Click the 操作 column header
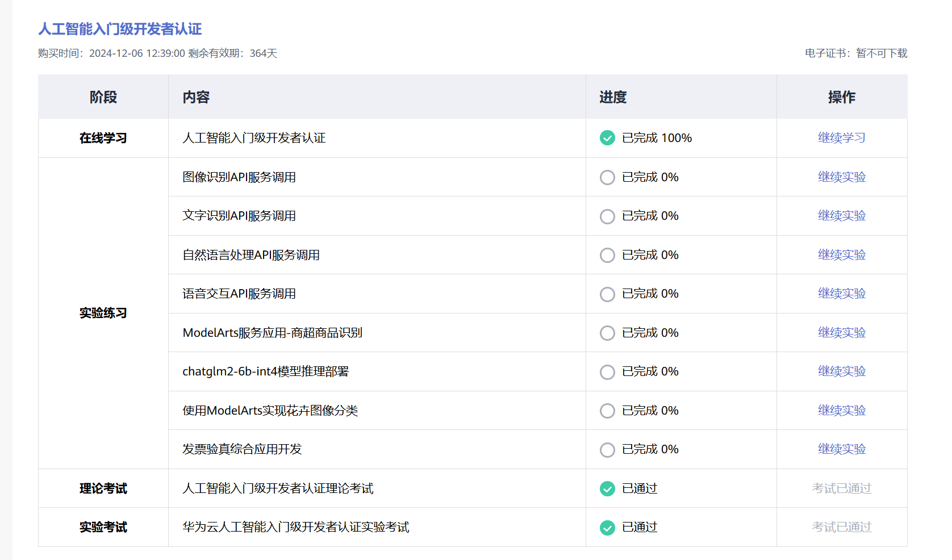Screen dimensions: 952x560 tap(842, 97)
